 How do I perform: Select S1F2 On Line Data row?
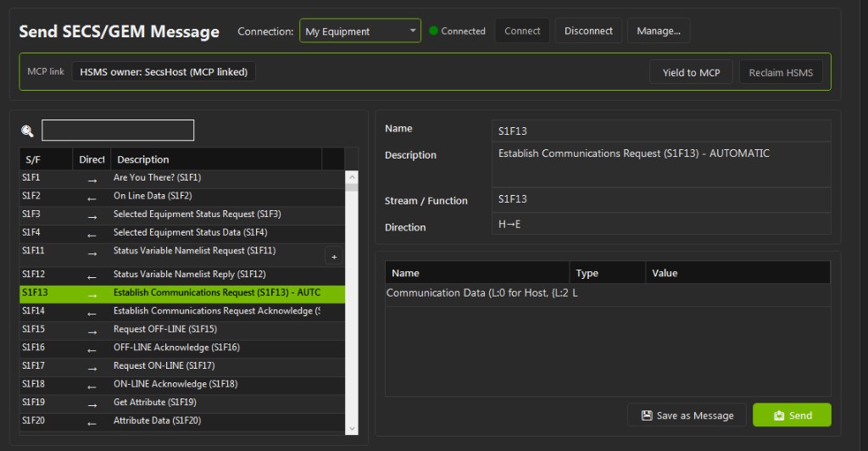(x=182, y=197)
